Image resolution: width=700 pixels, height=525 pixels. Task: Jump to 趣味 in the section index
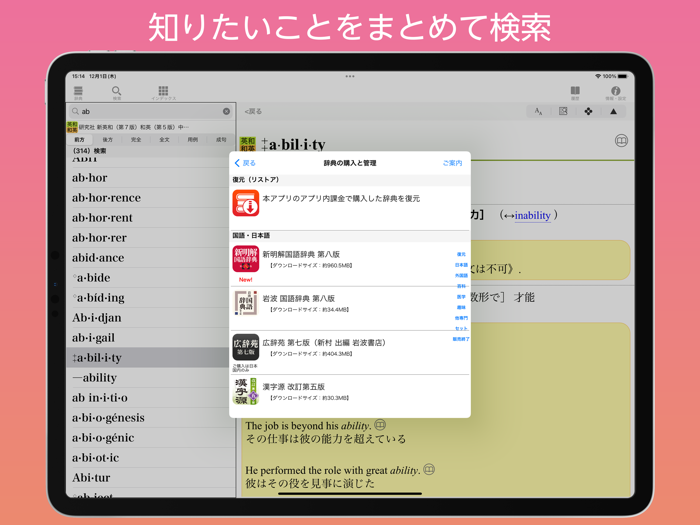click(461, 307)
